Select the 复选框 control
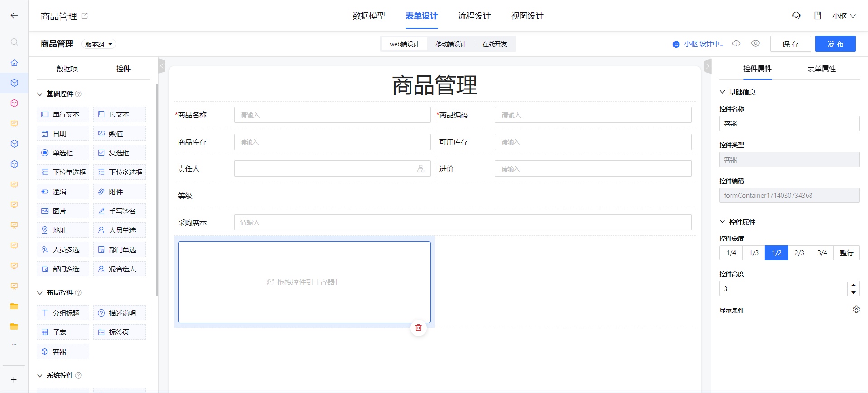This screenshot has height=393, width=868. pos(119,153)
